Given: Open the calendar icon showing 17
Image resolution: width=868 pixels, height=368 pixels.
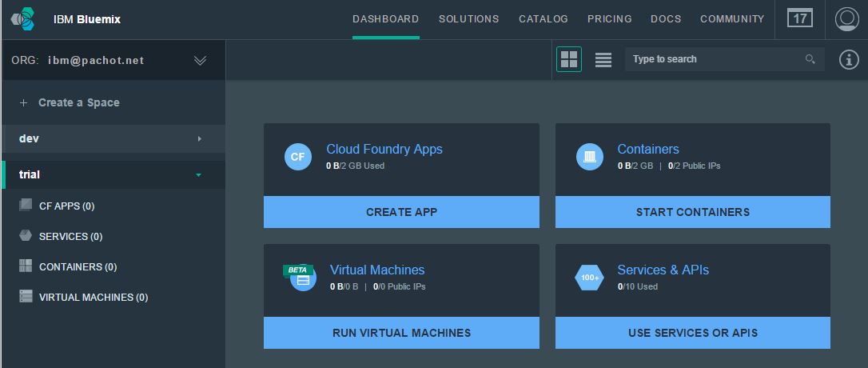Looking at the screenshot, I should coord(799,18).
